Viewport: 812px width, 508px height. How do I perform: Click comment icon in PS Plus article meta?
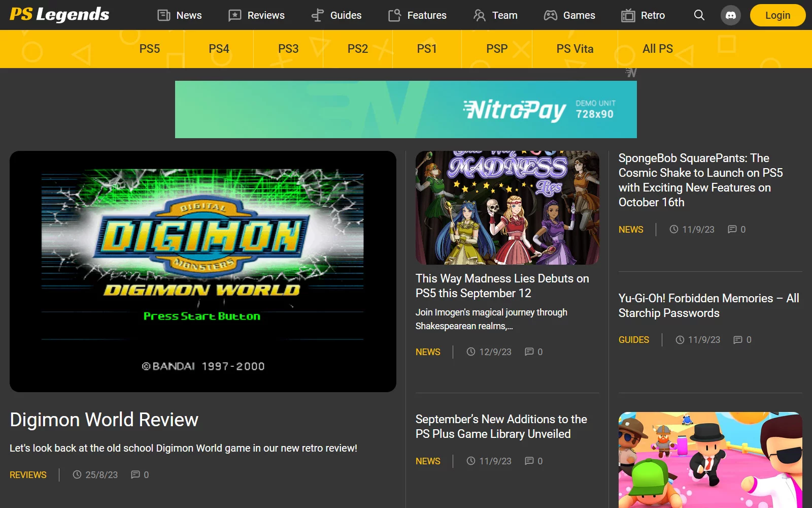(529, 461)
